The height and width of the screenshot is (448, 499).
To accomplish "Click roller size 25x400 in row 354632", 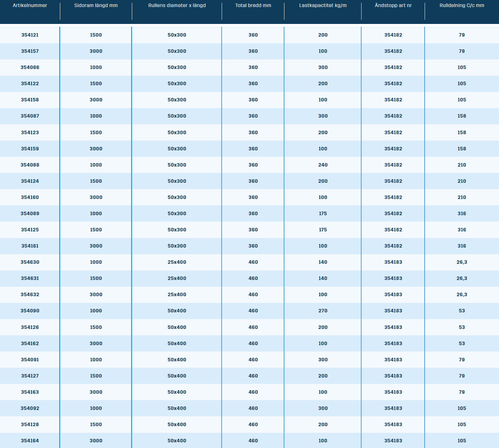I will pos(177,295).
